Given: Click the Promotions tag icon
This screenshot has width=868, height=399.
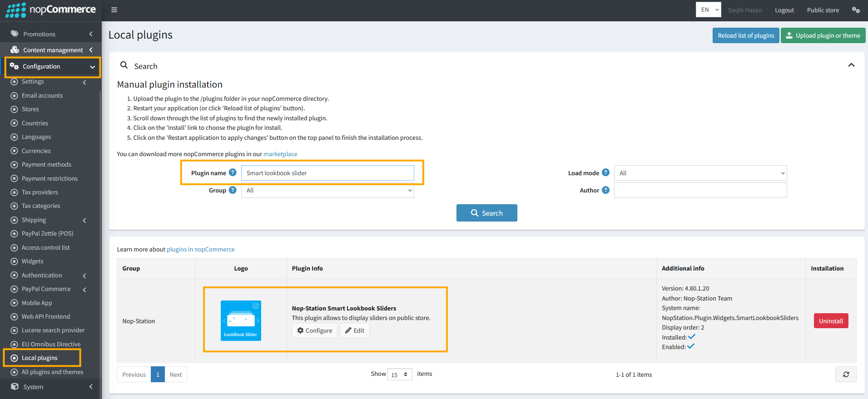Looking at the screenshot, I should click(15, 34).
